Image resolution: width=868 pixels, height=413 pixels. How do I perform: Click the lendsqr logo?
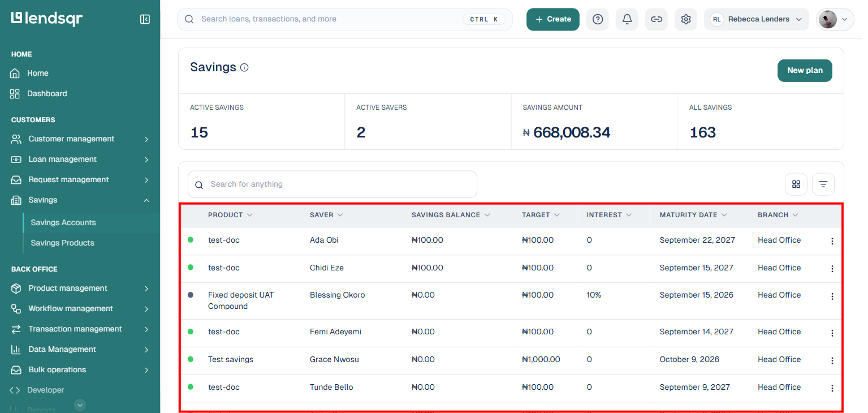coord(47,19)
